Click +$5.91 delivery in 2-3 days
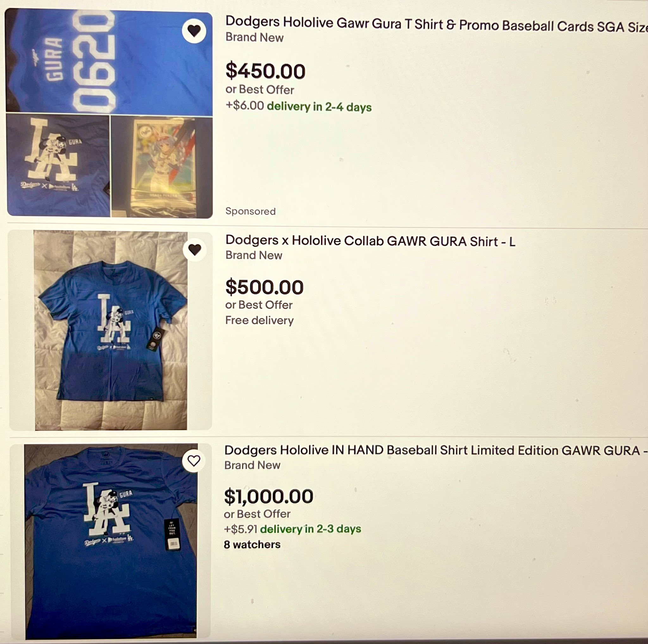Viewport: 648px width, 644px height. [292, 529]
